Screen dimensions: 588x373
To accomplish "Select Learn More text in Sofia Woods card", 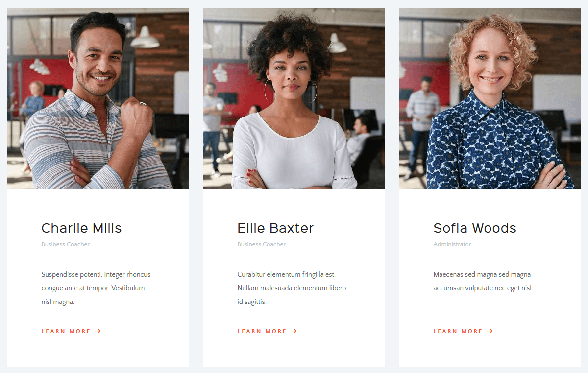I will click(458, 331).
